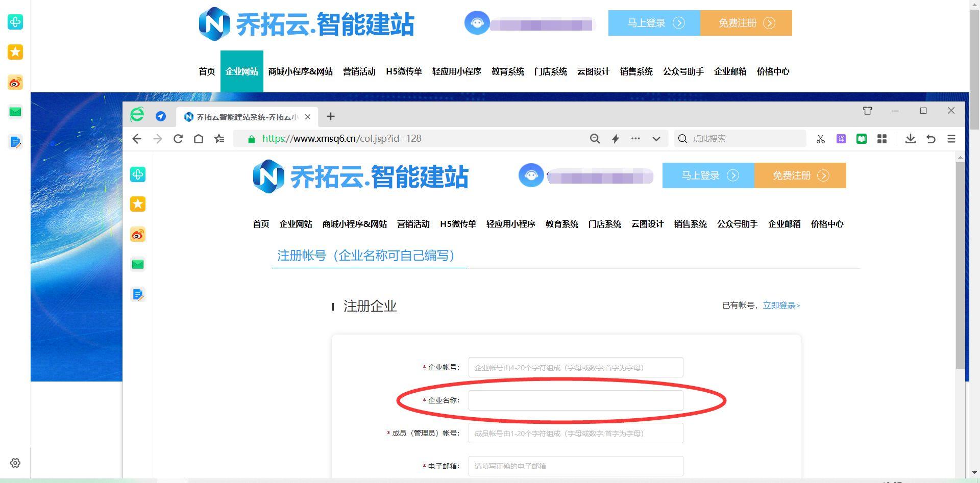This screenshot has height=483, width=980.
Task: Click the inner page 乔拓云.智能建站 logo
Action: (x=360, y=176)
